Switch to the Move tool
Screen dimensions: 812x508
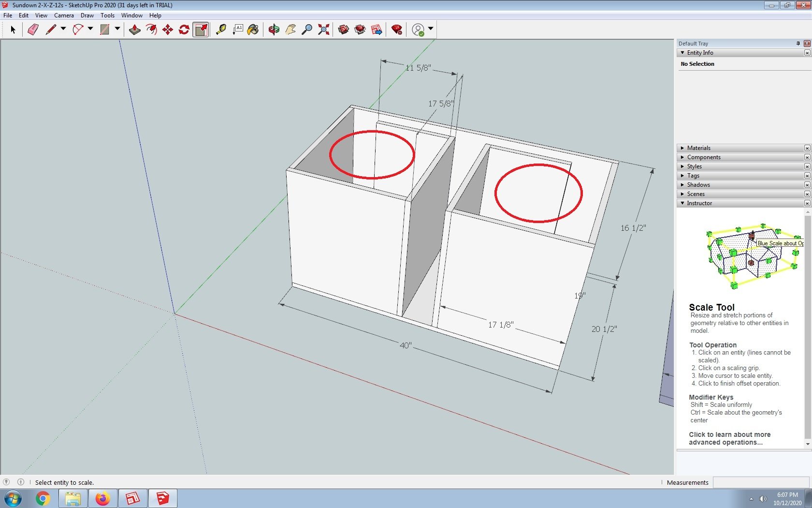click(168, 30)
